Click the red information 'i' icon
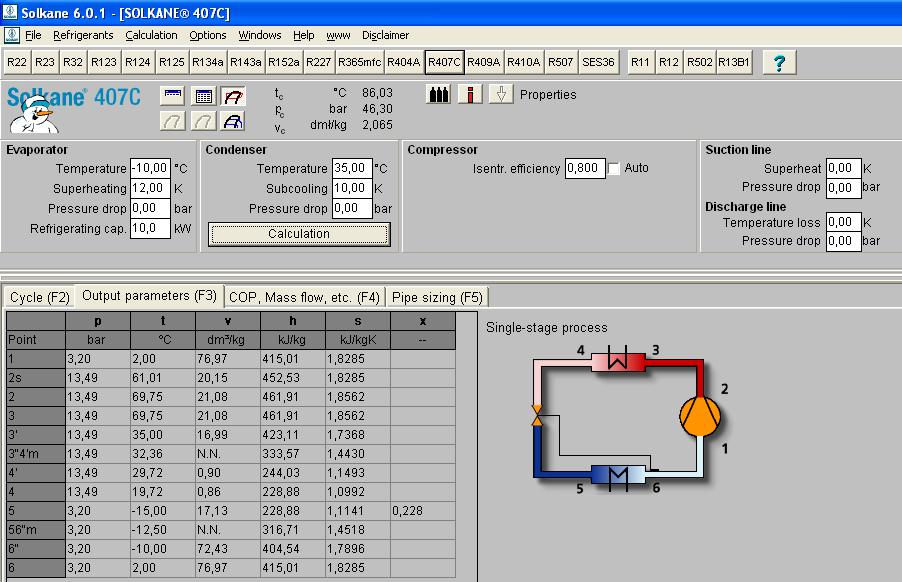 point(470,94)
